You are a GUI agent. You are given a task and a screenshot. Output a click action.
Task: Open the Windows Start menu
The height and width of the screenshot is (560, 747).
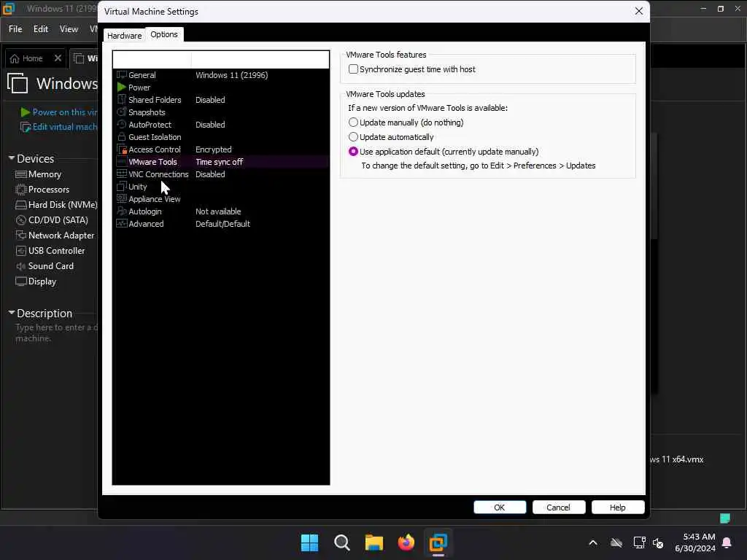pyautogui.click(x=309, y=542)
